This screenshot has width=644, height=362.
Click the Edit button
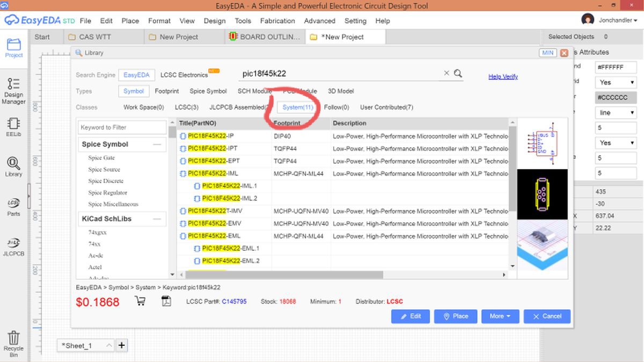coord(411,316)
